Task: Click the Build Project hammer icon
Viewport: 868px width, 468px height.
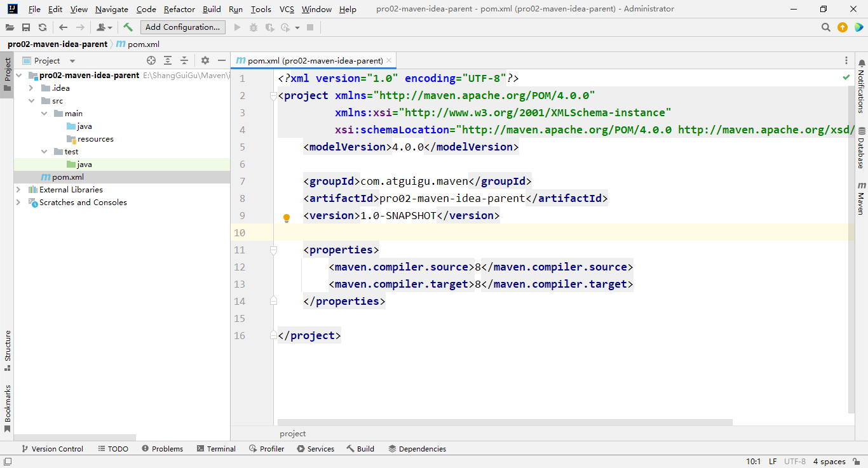Action: click(x=128, y=27)
